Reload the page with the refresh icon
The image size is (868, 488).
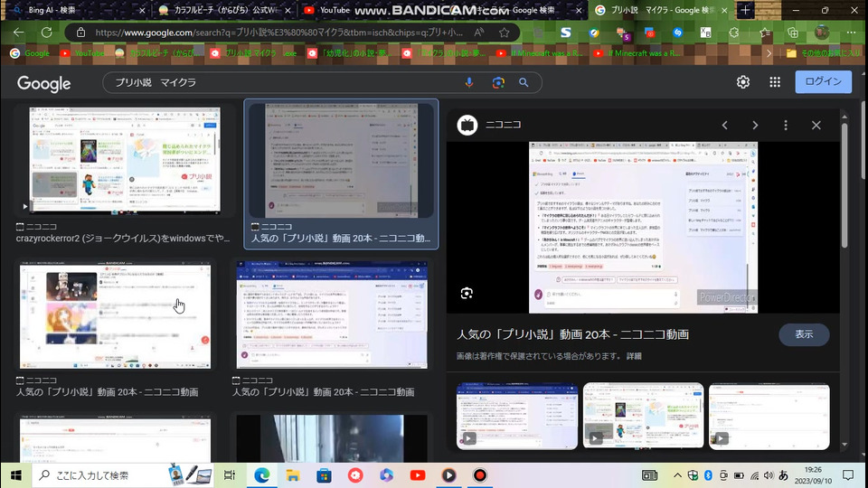pos(46,33)
